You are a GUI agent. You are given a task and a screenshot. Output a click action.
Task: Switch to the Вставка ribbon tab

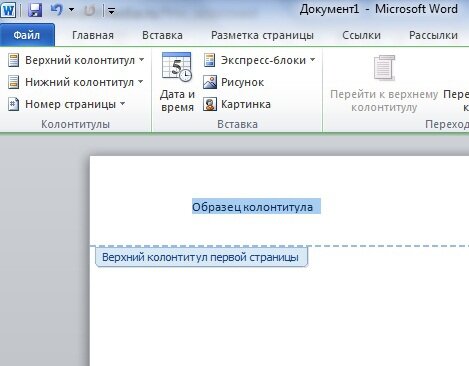(162, 35)
